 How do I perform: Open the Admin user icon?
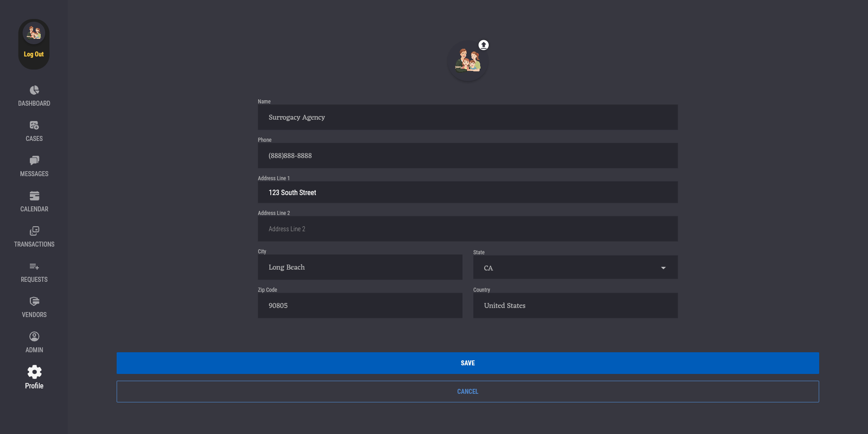click(x=34, y=337)
